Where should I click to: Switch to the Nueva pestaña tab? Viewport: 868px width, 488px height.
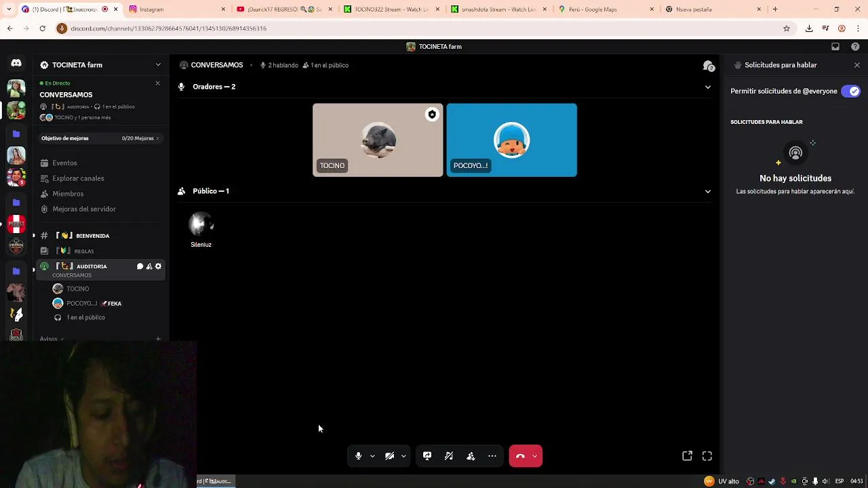[713, 9]
